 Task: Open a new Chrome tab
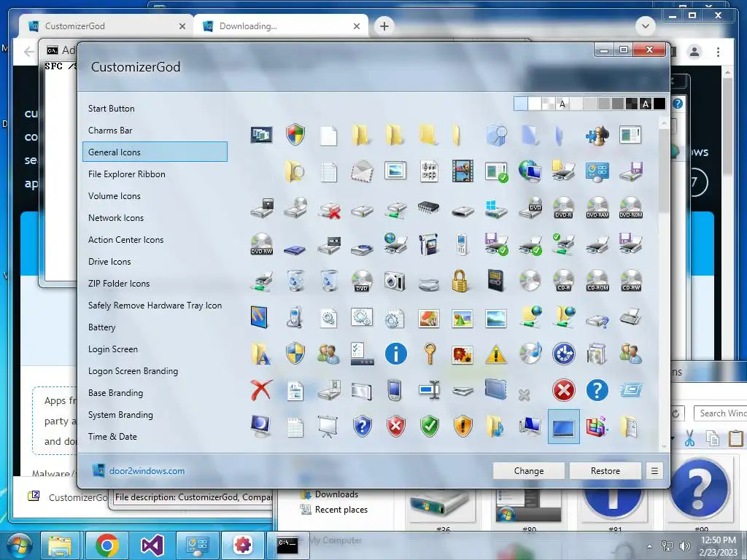tap(384, 26)
